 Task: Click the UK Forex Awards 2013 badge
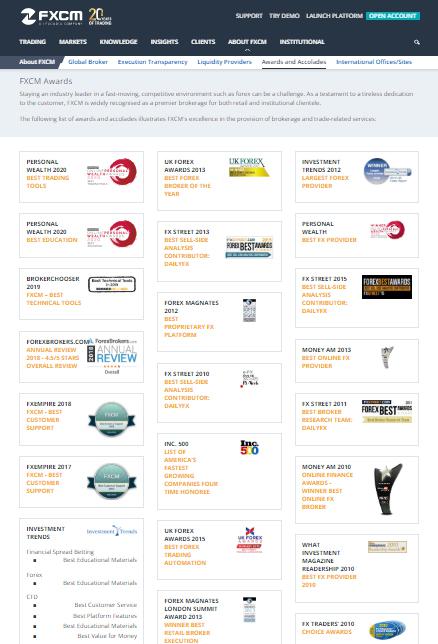[249, 167]
